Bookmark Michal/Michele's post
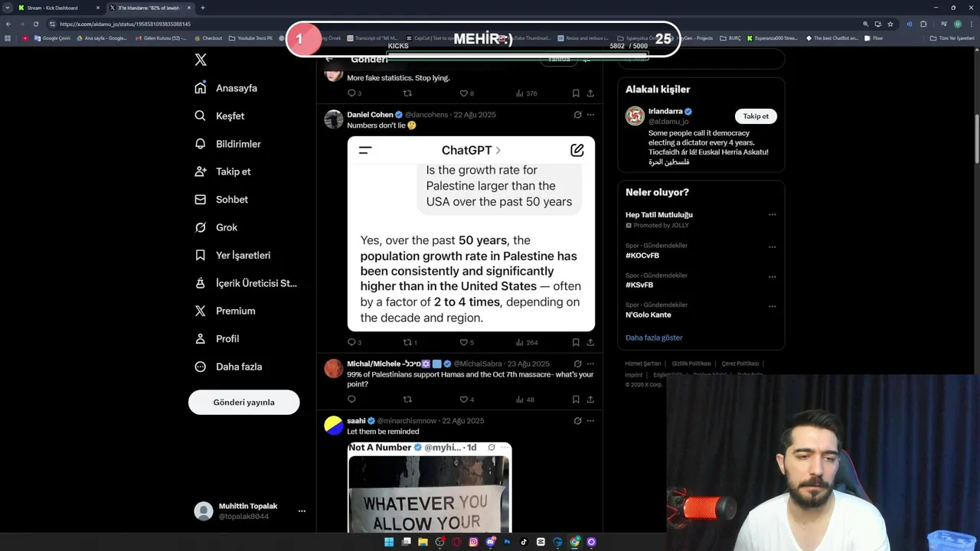This screenshot has height=551, width=980. pos(576,399)
